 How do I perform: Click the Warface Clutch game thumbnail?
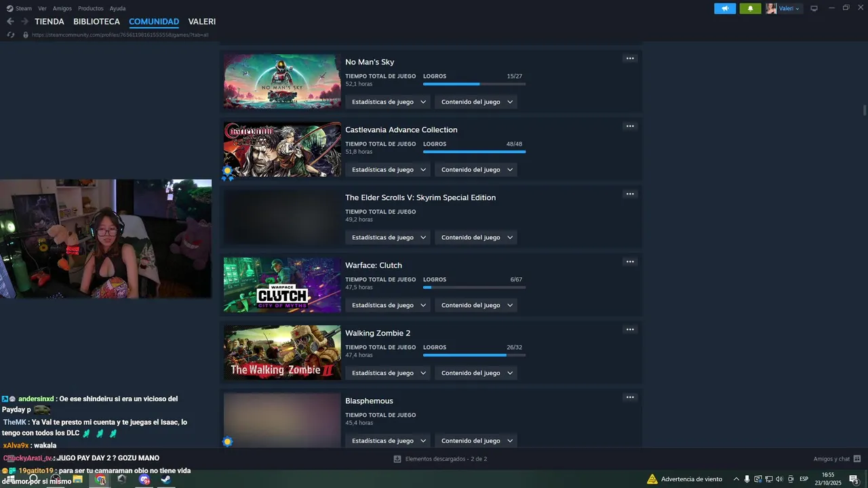click(x=282, y=285)
